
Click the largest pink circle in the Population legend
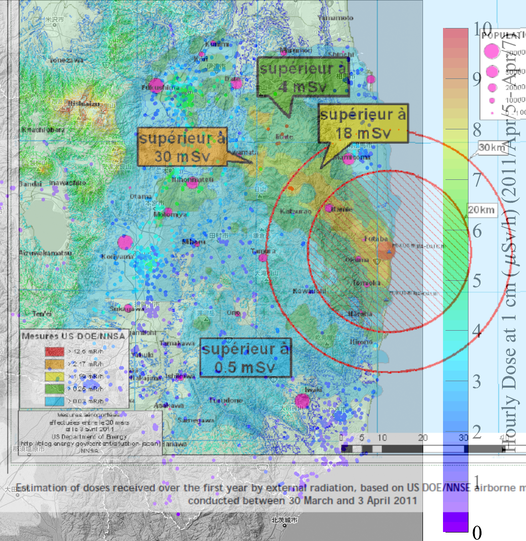[492, 51]
